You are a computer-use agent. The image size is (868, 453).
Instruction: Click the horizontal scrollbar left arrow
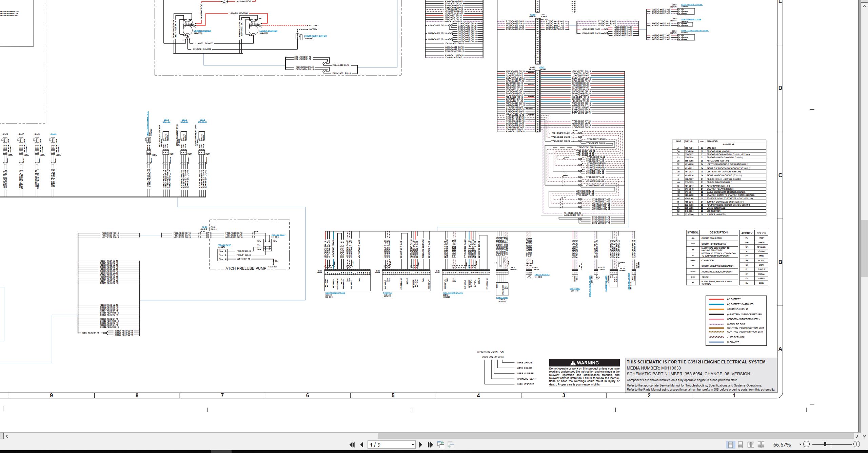click(7, 436)
